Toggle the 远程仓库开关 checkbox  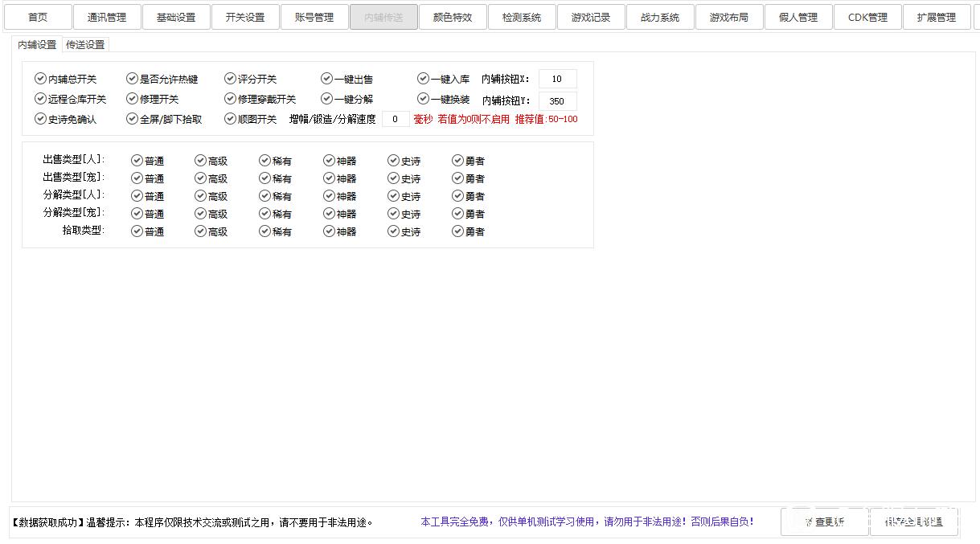pyautogui.click(x=71, y=99)
